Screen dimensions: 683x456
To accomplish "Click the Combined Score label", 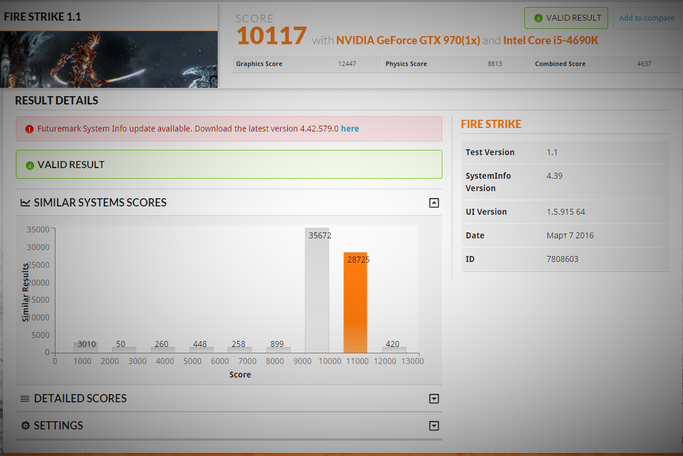I will point(560,64).
